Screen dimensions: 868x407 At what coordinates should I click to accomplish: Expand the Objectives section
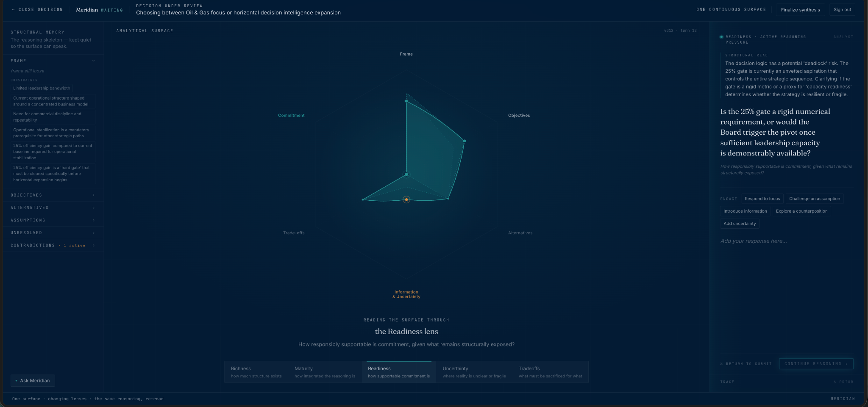pos(53,195)
